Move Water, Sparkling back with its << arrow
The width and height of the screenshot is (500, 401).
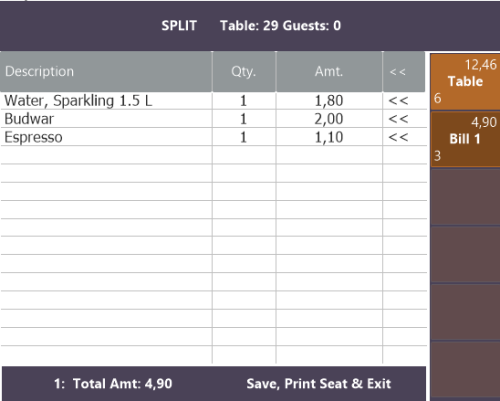click(398, 101)
